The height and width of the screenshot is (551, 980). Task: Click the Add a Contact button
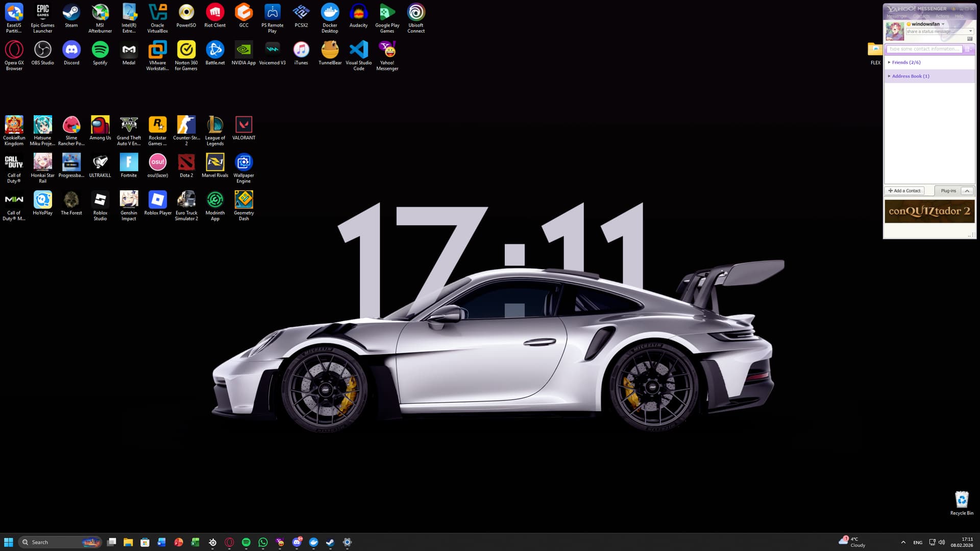click(x=904, y=191)
